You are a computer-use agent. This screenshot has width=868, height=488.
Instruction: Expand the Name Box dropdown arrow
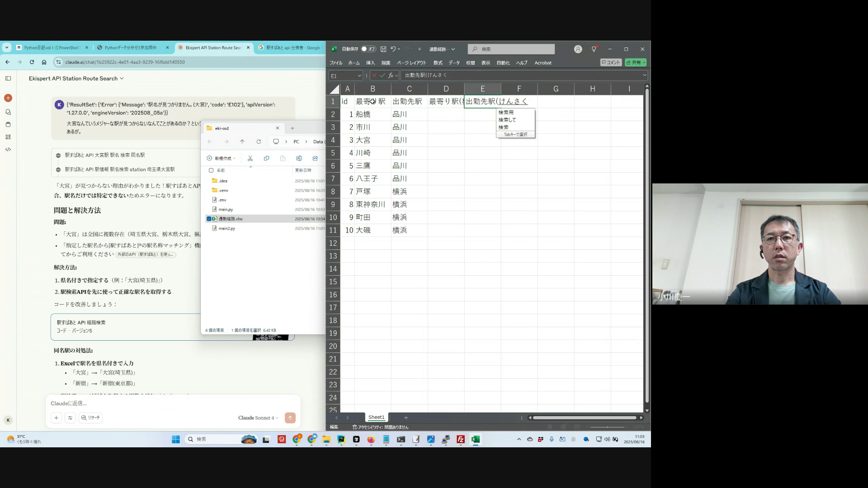click(x=359, y=75)
